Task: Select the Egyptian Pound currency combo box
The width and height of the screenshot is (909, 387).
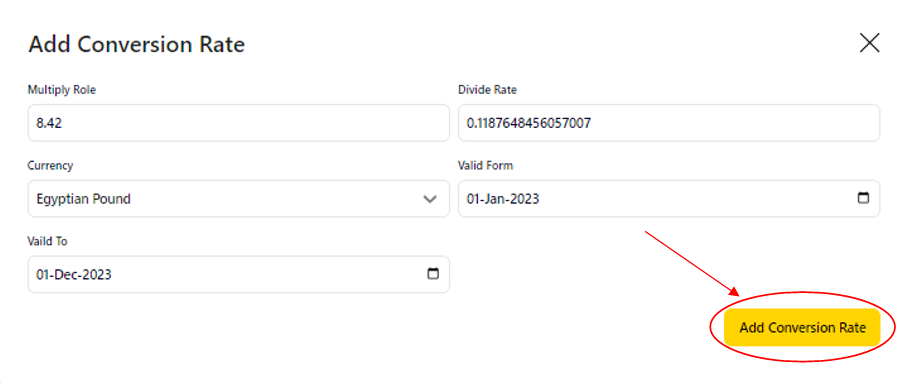Action: [239, 199]
